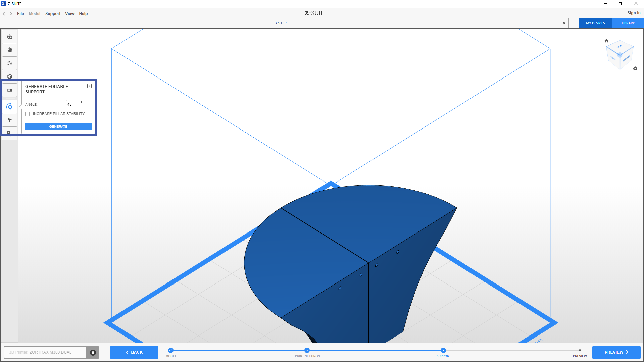Click the Back button
The image size is (644, 362).
pos(134,352)
